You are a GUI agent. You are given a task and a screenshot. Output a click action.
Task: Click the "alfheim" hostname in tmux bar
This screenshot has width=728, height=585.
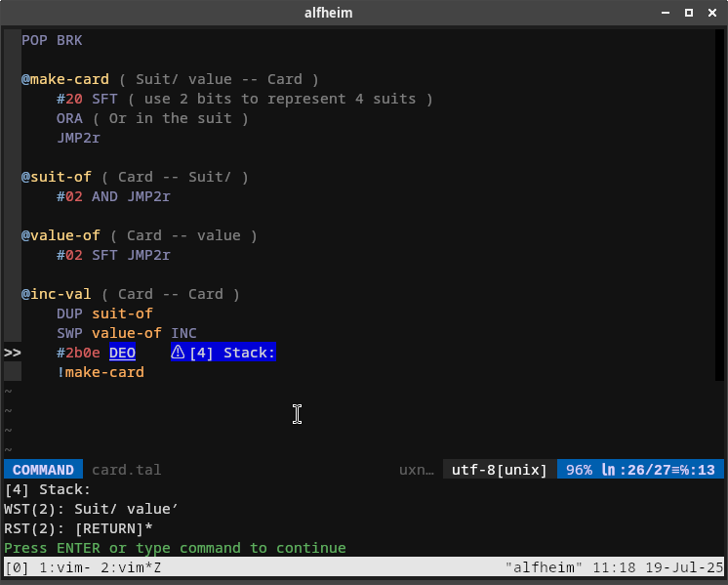[544, 567]
